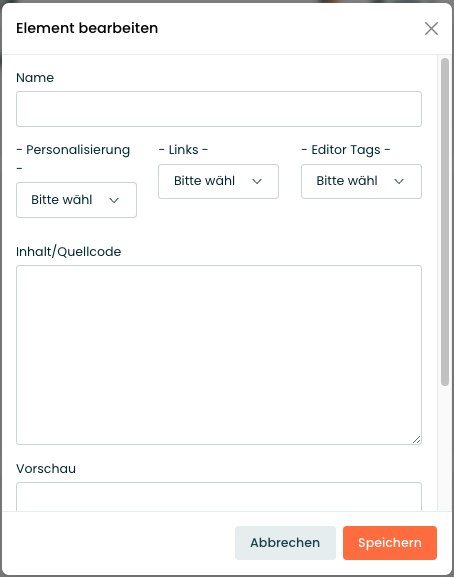Viewport: 454px width, 577px height.
Task: Click the Vorschau label
Action: [x=46, y=468]
